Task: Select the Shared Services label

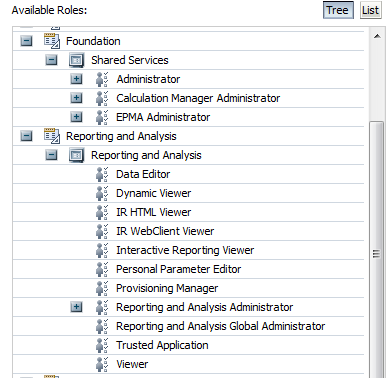Action: [x=130, y=60]
